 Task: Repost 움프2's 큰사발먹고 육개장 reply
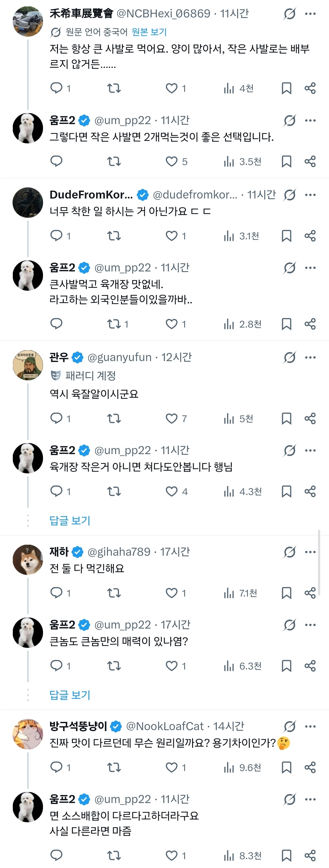coord(114,324)
